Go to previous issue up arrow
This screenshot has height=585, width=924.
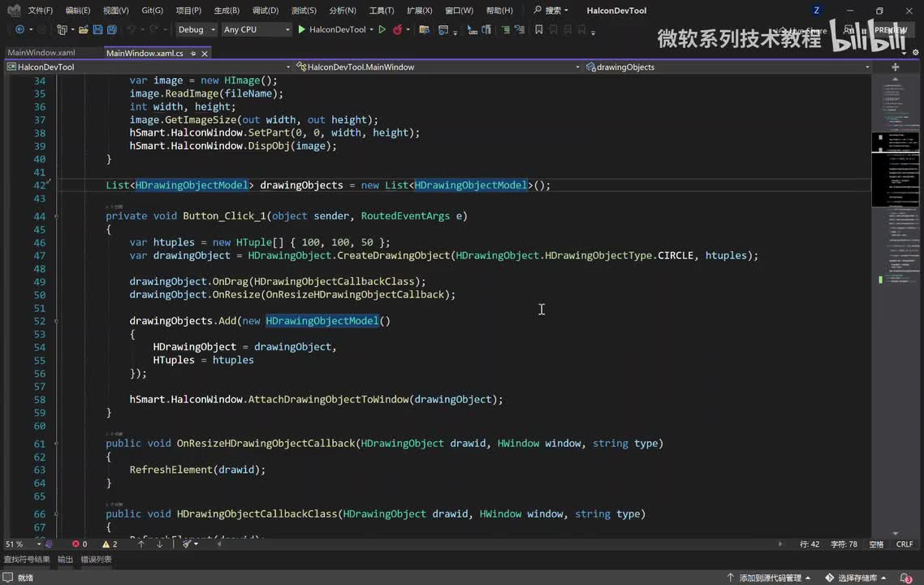pos(140,544)
